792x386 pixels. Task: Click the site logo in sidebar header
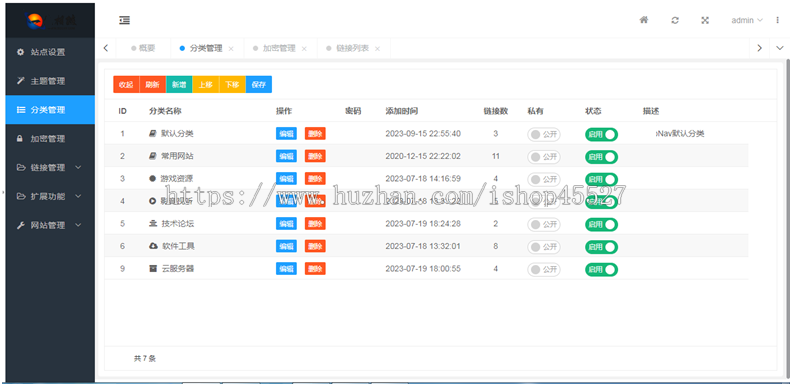(50, 20)
